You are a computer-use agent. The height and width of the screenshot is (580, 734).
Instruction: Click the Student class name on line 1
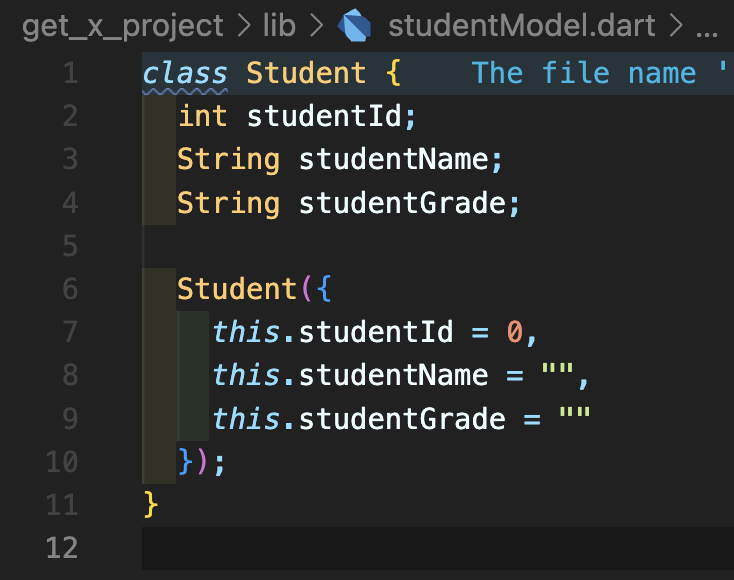tap(306, 73)
